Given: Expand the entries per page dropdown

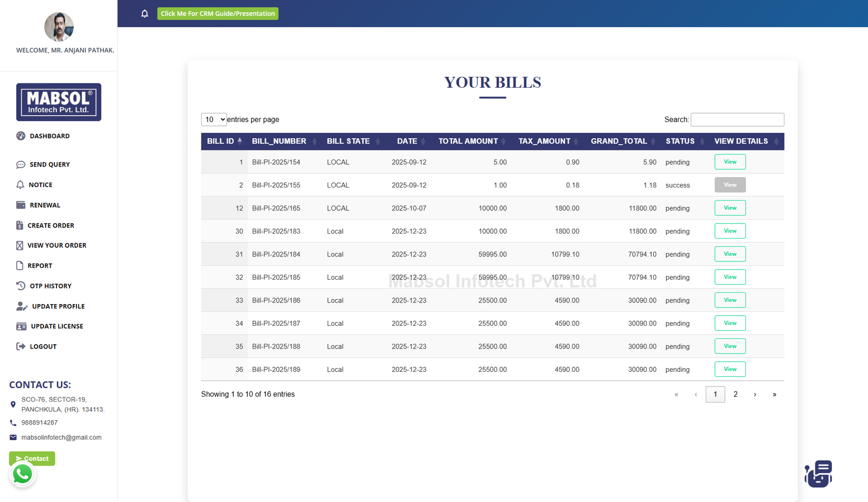Looking at the screenshot, I should click(214, 120).
